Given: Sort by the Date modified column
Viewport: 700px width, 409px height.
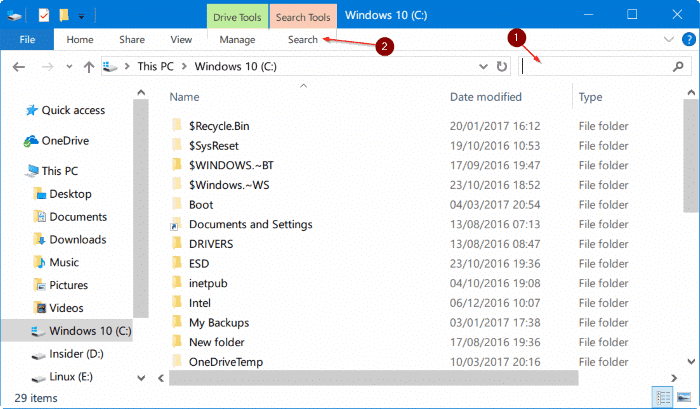Looking at the screenshot, I should point(486,97).
